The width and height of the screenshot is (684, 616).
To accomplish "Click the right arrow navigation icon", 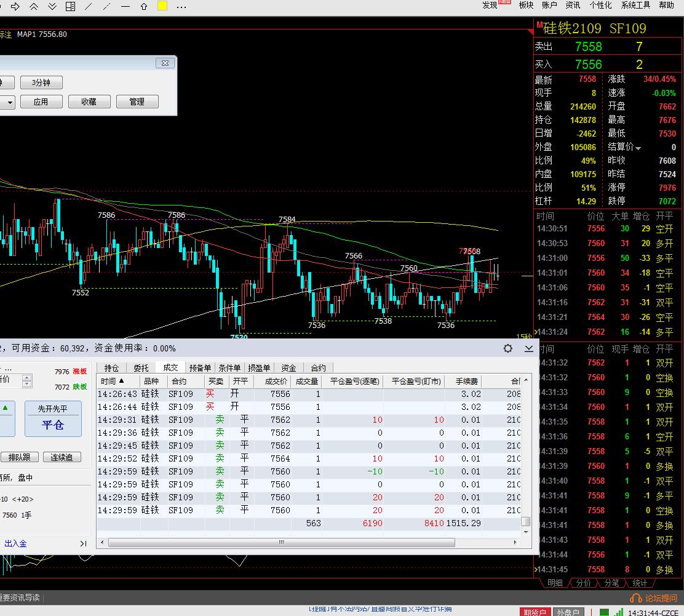I will point(15,6).
